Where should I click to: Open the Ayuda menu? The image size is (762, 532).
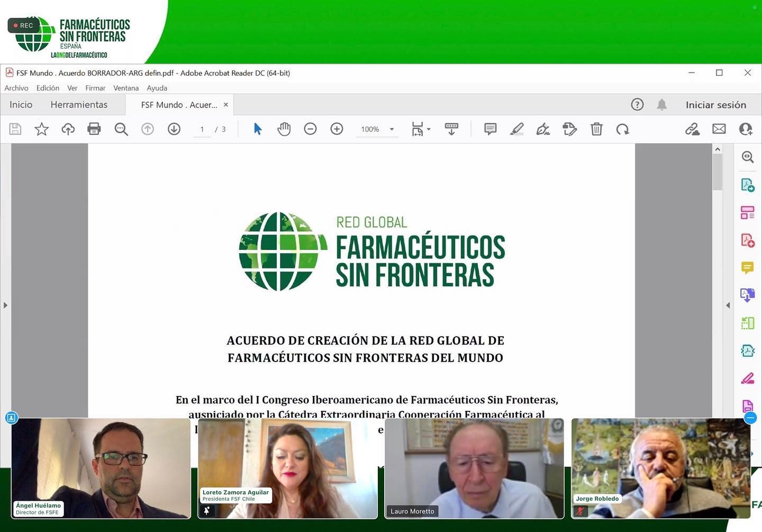coord(157,88)
